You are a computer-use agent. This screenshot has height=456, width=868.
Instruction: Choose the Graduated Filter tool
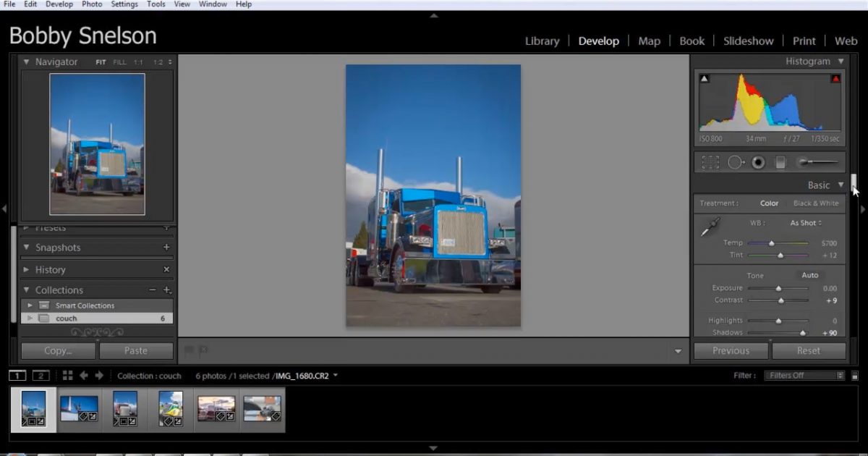(780, 163)
